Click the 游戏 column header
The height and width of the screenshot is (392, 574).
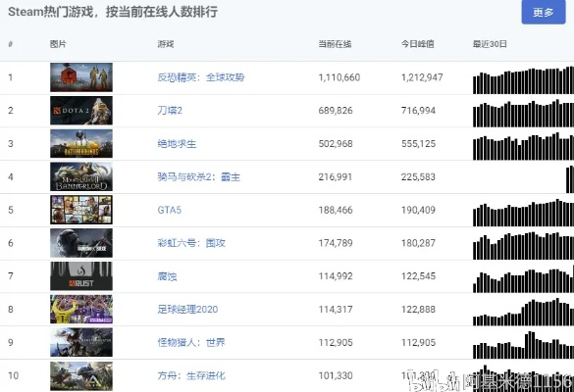(x=166, y=44)
